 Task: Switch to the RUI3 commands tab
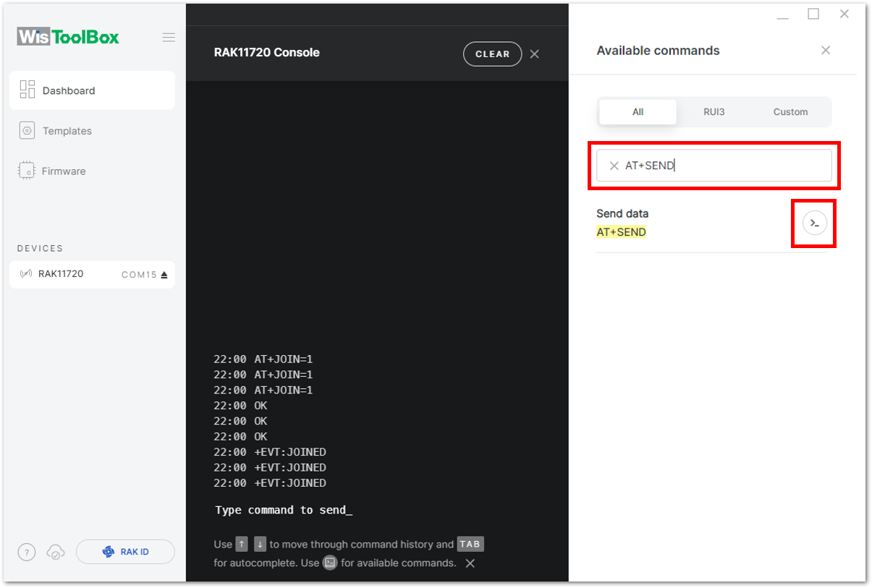[x=714, y=112]
